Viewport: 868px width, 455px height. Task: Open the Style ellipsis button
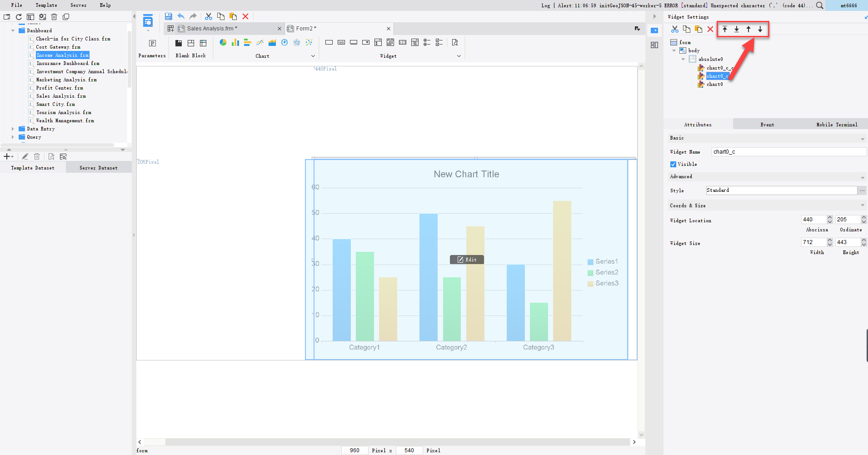click(x=862, y=190)
